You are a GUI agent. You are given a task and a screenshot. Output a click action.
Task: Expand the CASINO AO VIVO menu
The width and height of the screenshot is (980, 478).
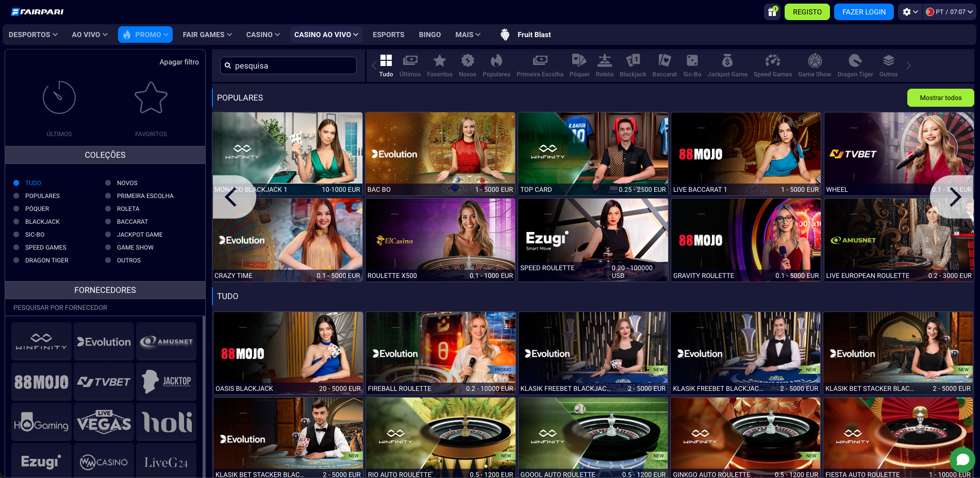click(x=326, y=35)
